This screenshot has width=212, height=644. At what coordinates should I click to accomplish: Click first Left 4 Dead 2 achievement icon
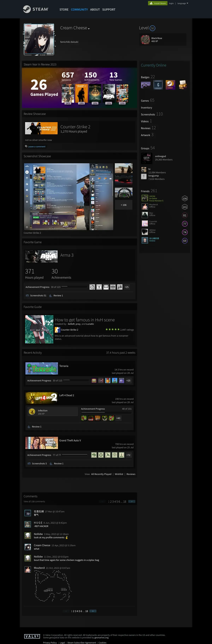[x=84, y=418]
